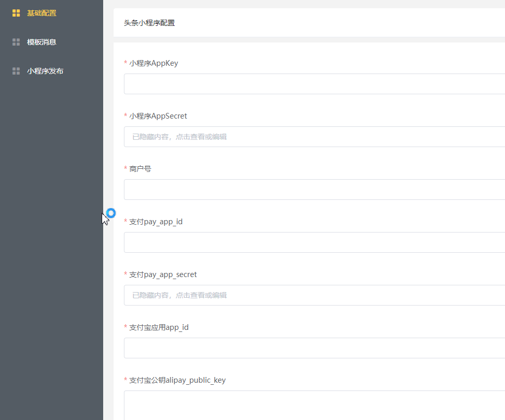Click the 支付pay_app_secret field label

point(163,274)
